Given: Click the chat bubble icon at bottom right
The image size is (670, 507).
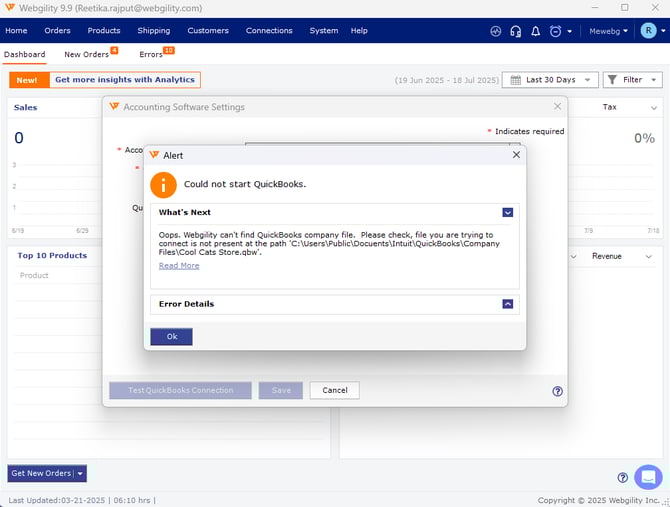Looking at the screenshot, I should coord(648,477).
